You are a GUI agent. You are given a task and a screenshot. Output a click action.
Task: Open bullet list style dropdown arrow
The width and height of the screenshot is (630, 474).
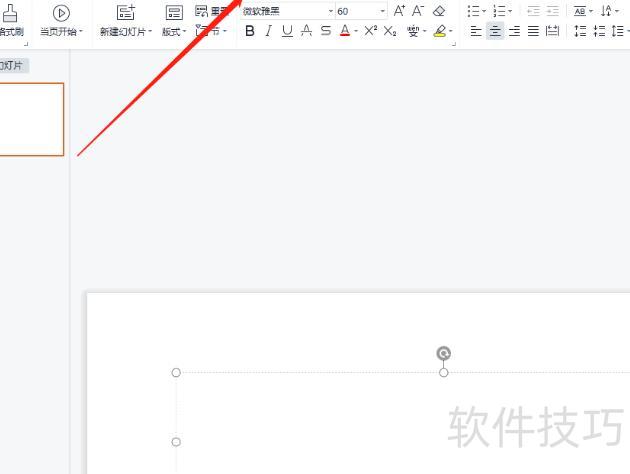pyautogui.click(x=484, y=11)
